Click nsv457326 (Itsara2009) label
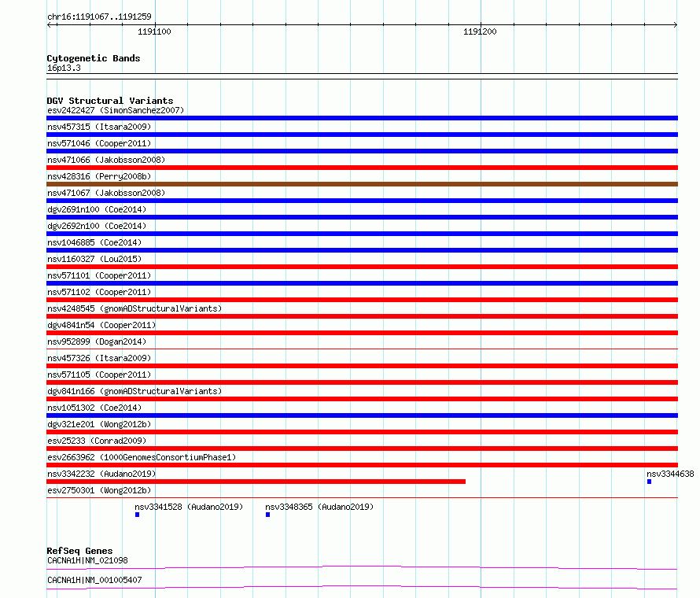 tap(99, 358)
